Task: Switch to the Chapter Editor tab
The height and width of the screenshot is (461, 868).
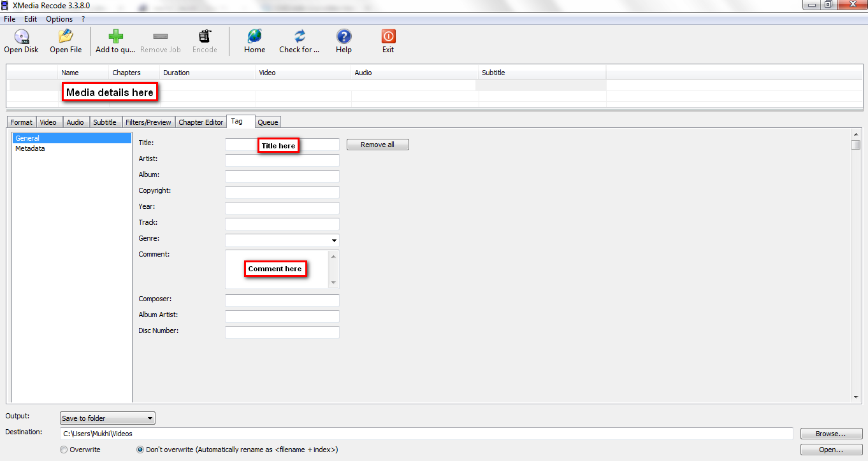Action: [x=201, y=122]
